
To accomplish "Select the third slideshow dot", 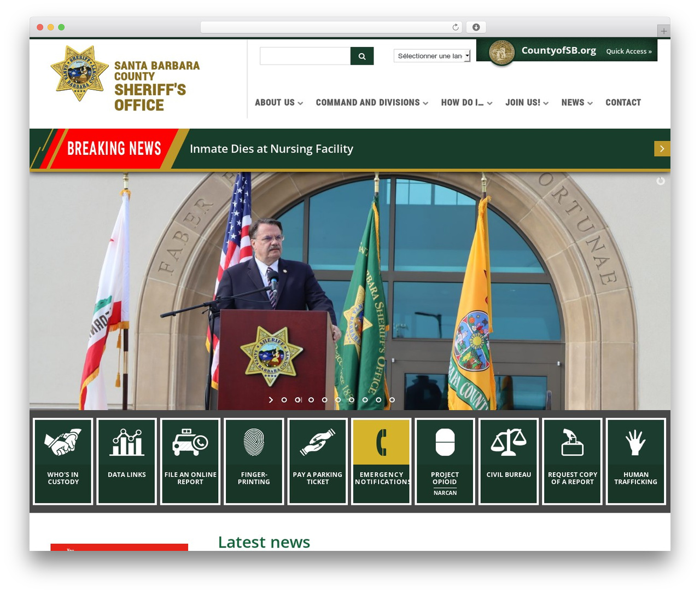I will click(311, 400).
